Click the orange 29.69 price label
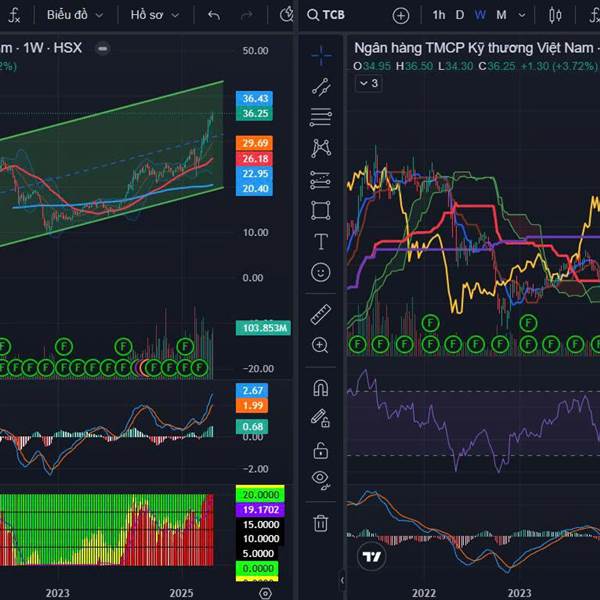 254,143
